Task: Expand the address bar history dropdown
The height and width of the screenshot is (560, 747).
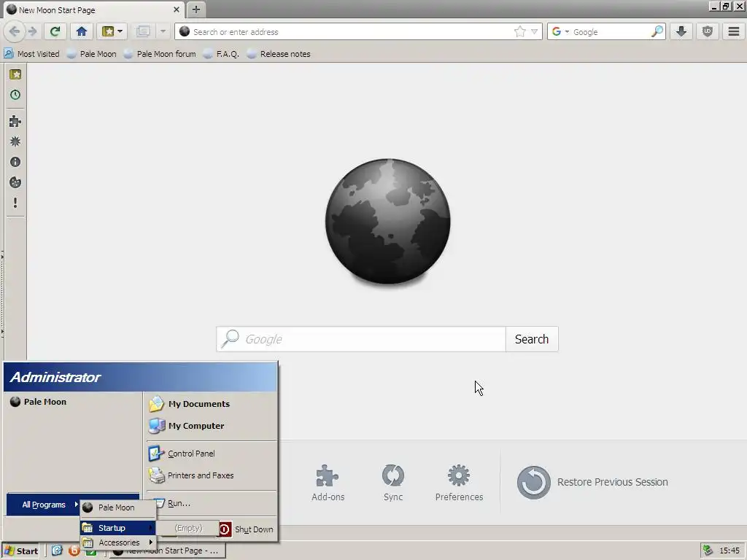Action: coord(535,32)
